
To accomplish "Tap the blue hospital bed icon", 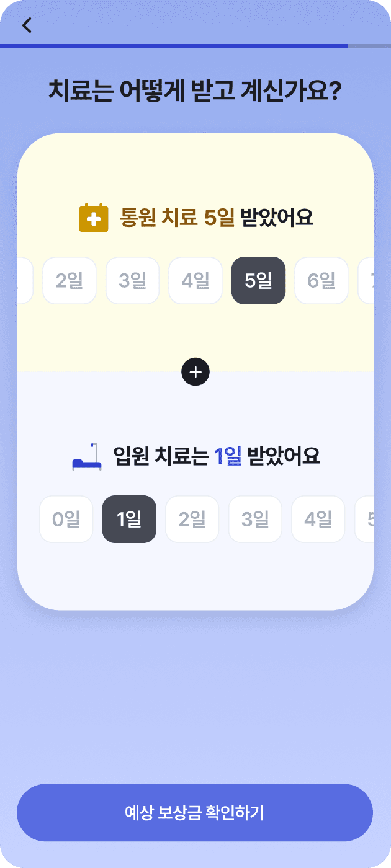I will (x=87, y=457).
